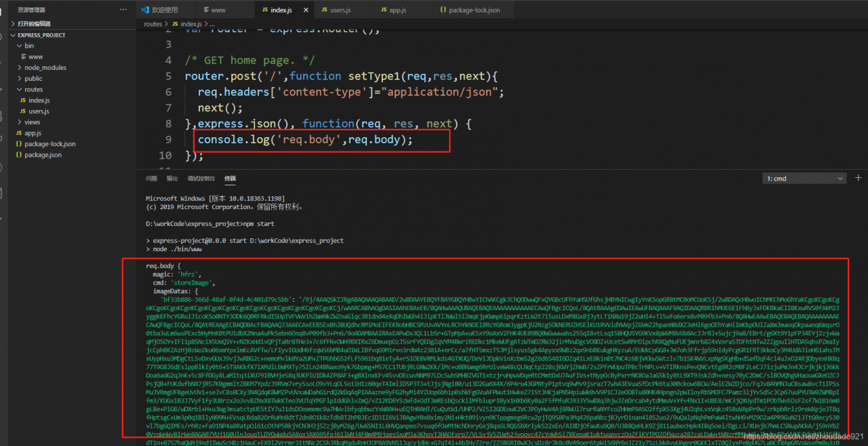
Task: Close the index.js editor tab
Action: (x=307, y=10)
